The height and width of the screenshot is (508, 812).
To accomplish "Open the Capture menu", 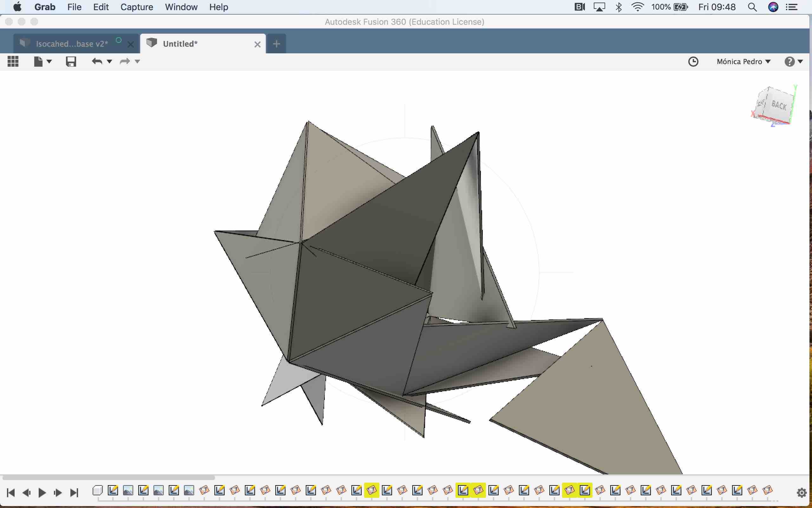I will coord(137,7).
